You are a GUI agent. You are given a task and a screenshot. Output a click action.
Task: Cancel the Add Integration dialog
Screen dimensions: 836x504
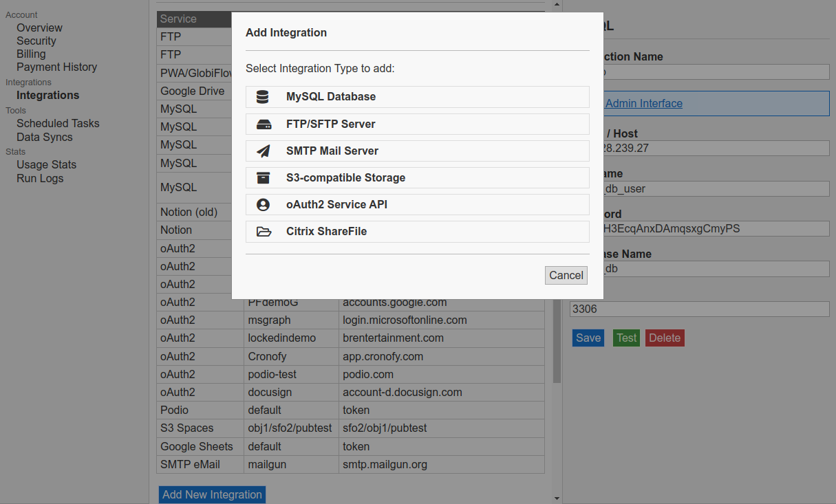(x=566, y=275)
